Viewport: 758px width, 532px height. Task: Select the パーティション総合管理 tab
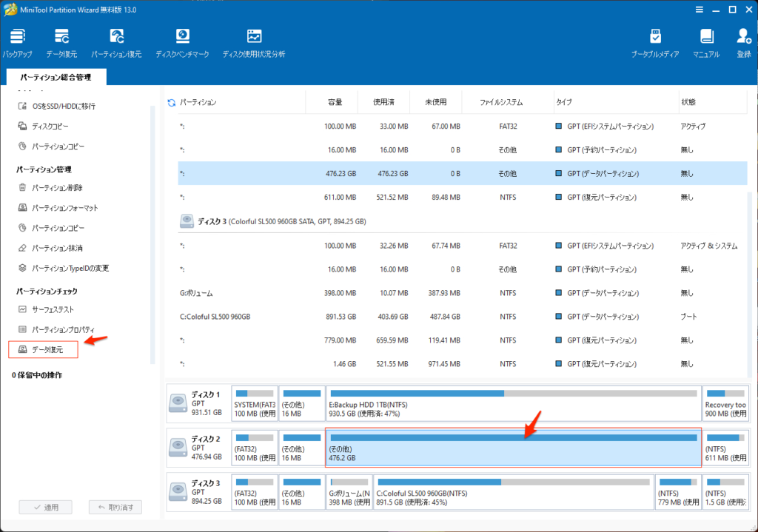pos(56,77)
